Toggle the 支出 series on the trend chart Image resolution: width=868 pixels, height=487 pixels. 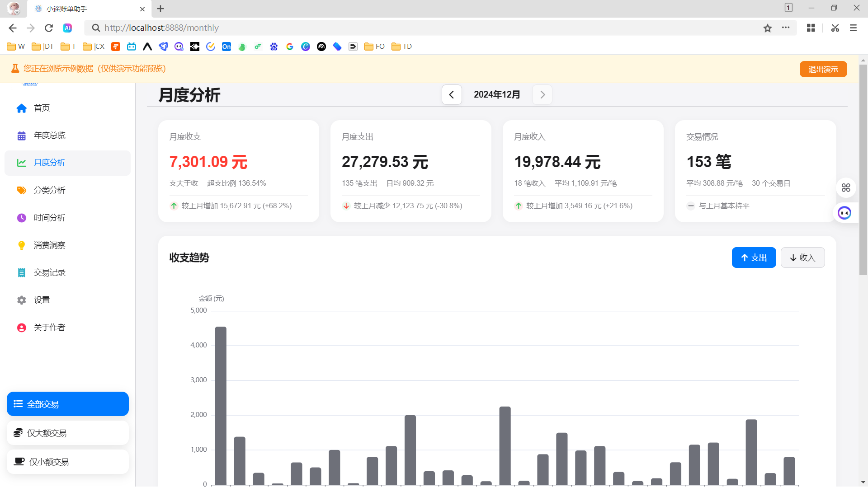(753, 258)
